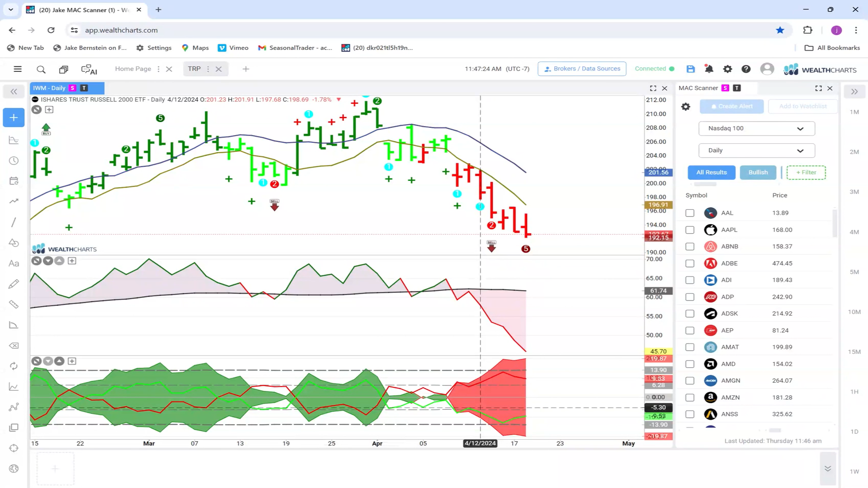Click the 201.56 moving average price tag
The height and width of the screenshot is (488, 868).
[x=658, y=172]
